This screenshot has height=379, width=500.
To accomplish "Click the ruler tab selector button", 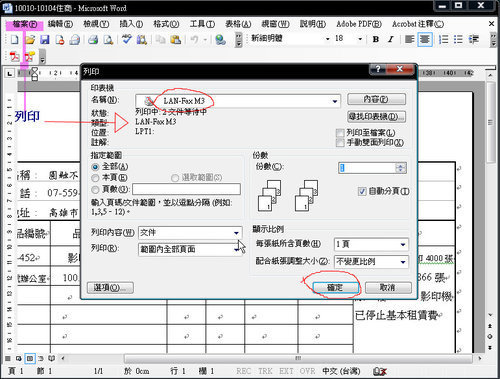I will click(x=10, y=73).
